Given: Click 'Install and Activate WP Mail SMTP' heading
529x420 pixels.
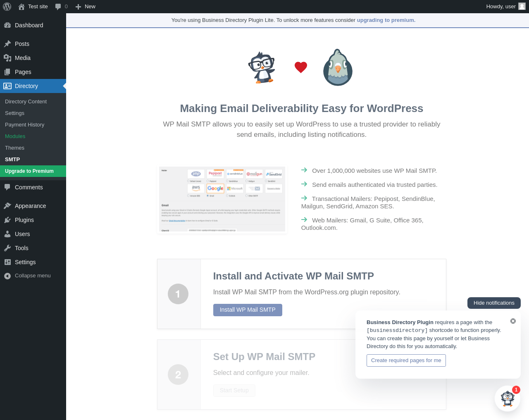Looking at the screenshot, I should 293,276.
